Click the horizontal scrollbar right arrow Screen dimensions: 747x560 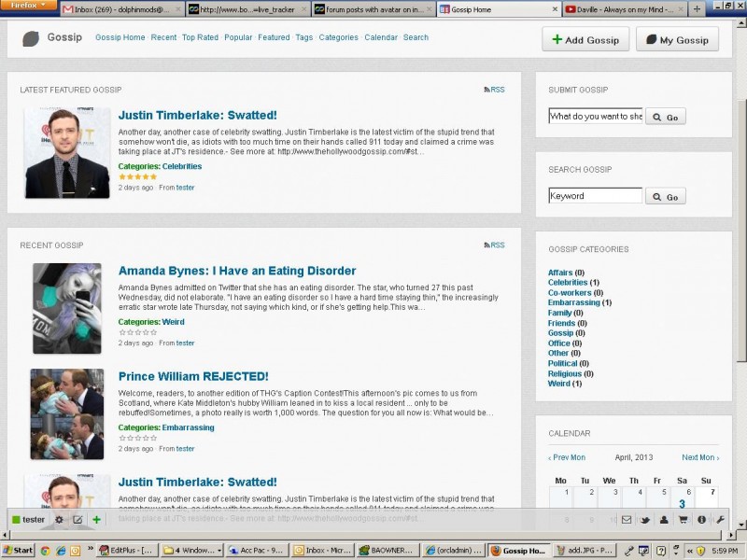(x=733, y=535)
